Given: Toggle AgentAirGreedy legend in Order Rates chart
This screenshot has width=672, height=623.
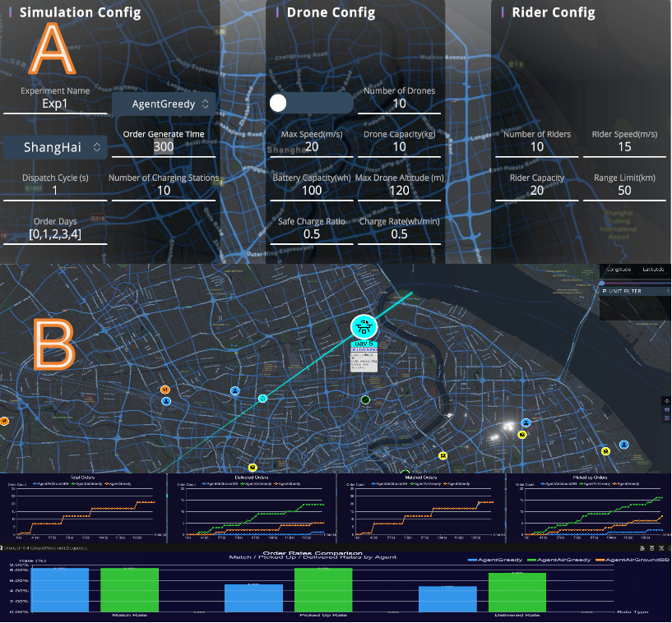Looking at the screenshot, I should pos(558,560).
